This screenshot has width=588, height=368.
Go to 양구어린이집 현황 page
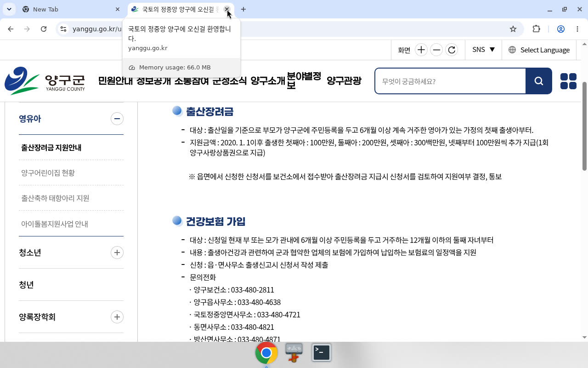tap(48, 173)
